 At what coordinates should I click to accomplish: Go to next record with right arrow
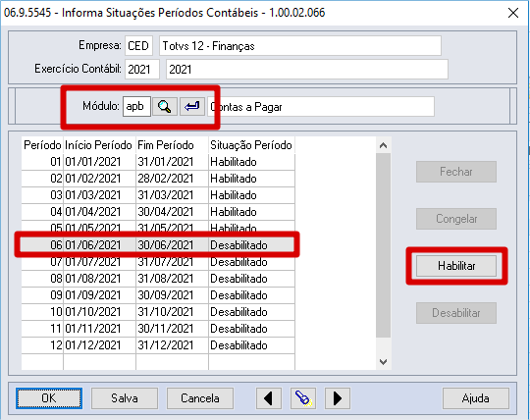pyautogui.click(x=338, y=398)
